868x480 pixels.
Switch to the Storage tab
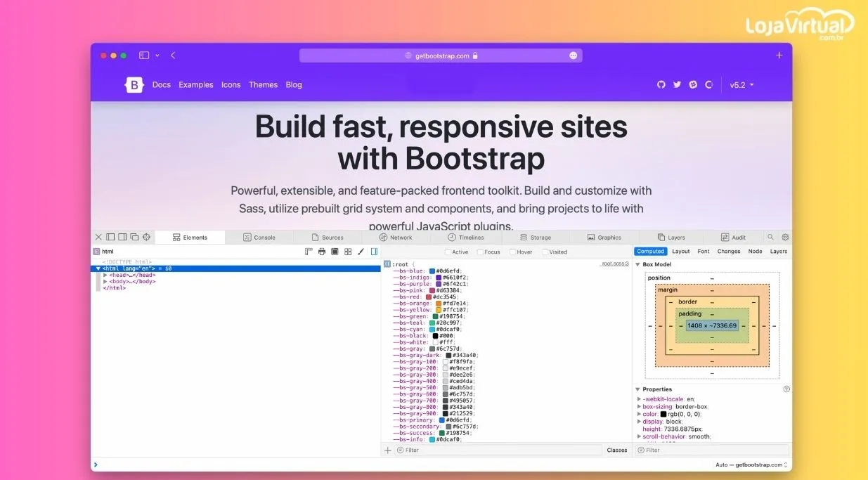536,238
